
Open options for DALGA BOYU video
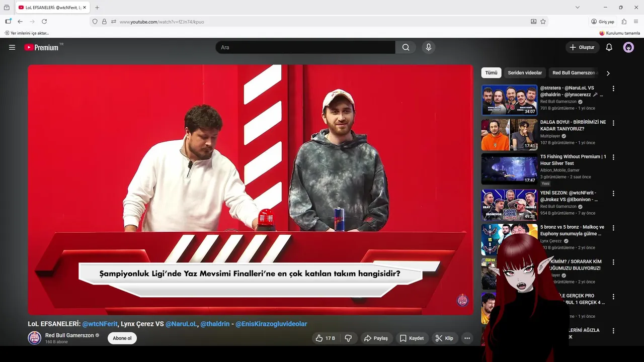(x=613, y=123)
